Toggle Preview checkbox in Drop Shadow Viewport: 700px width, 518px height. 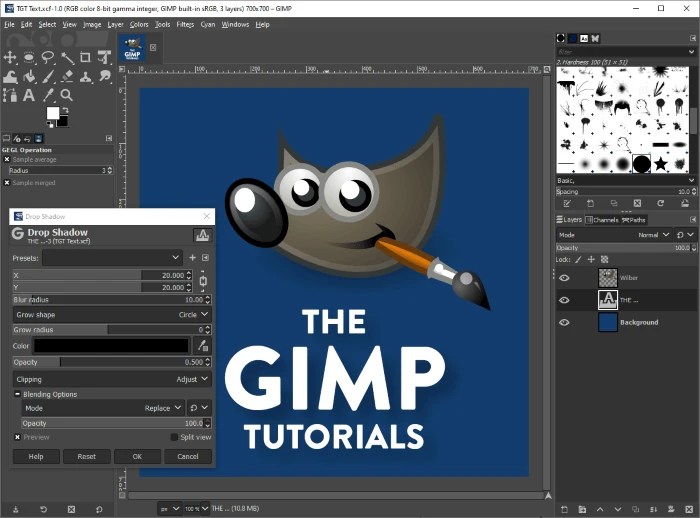(17, 437)
